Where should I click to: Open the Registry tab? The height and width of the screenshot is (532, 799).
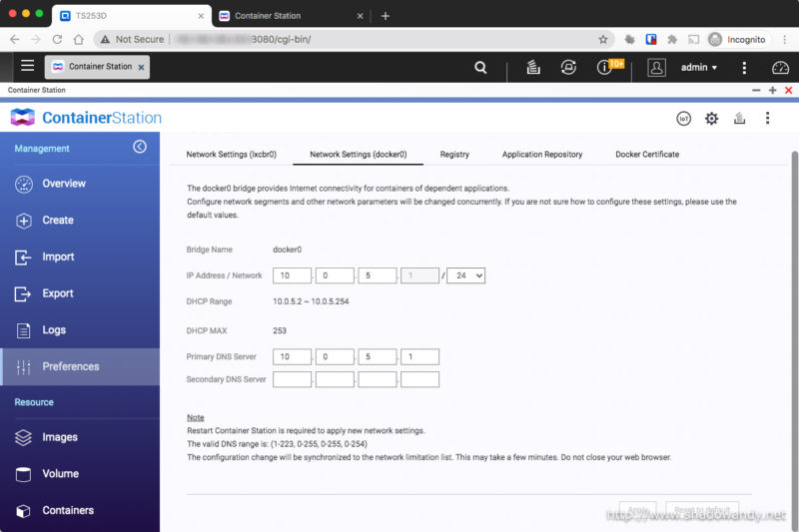[x=454, y=155]
